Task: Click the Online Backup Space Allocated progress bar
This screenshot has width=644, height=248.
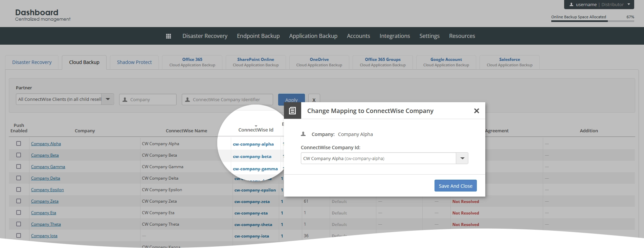Action: [593, 21]
